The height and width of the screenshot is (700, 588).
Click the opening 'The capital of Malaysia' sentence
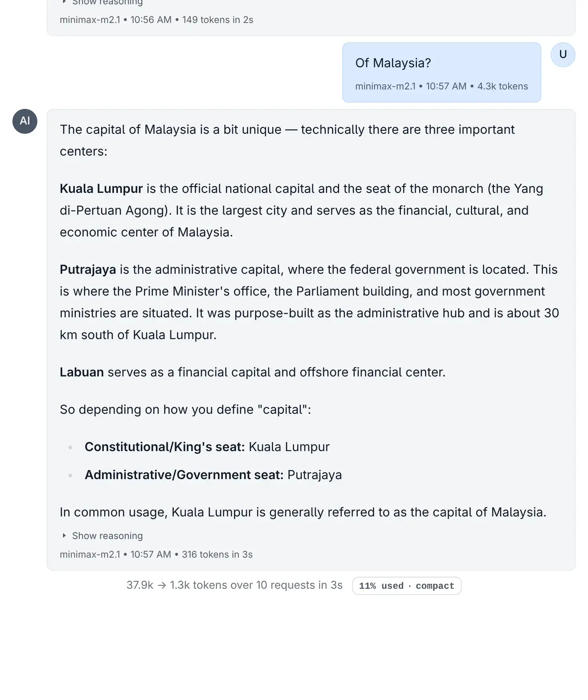tap(287, 129)
